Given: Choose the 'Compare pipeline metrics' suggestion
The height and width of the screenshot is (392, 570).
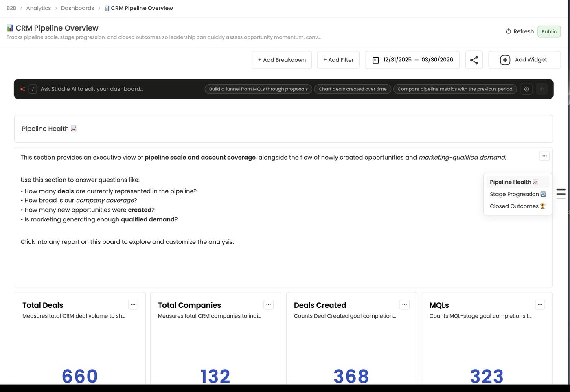Looking at the screenshot, I should [455, 89].
